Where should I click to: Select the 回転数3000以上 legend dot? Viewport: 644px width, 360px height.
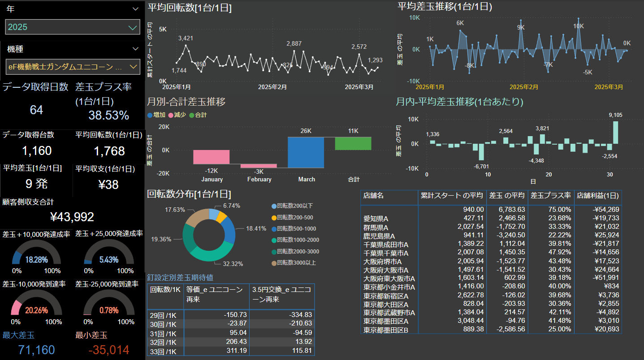(x=274, y=263)
